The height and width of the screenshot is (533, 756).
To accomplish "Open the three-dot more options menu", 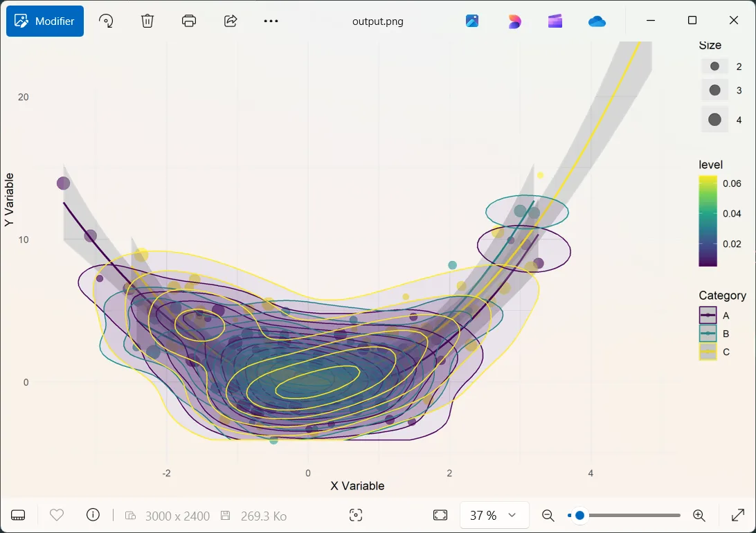I will [271, 21].
